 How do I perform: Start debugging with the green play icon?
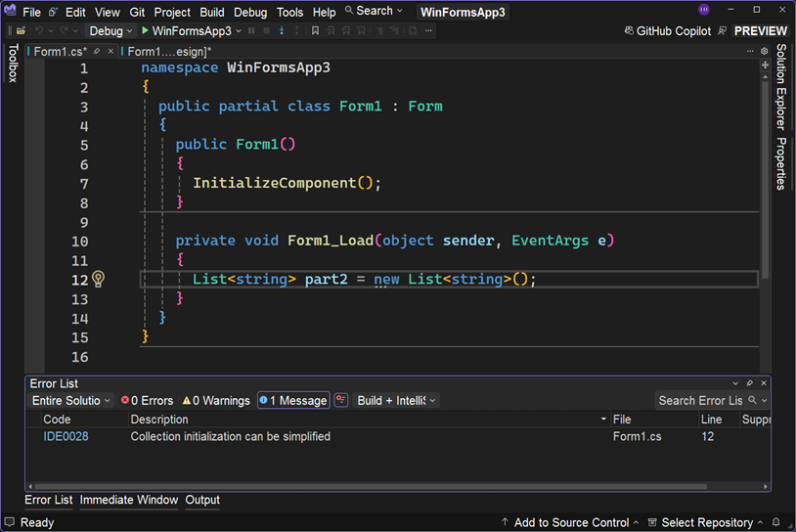click(x=145, y=31)
